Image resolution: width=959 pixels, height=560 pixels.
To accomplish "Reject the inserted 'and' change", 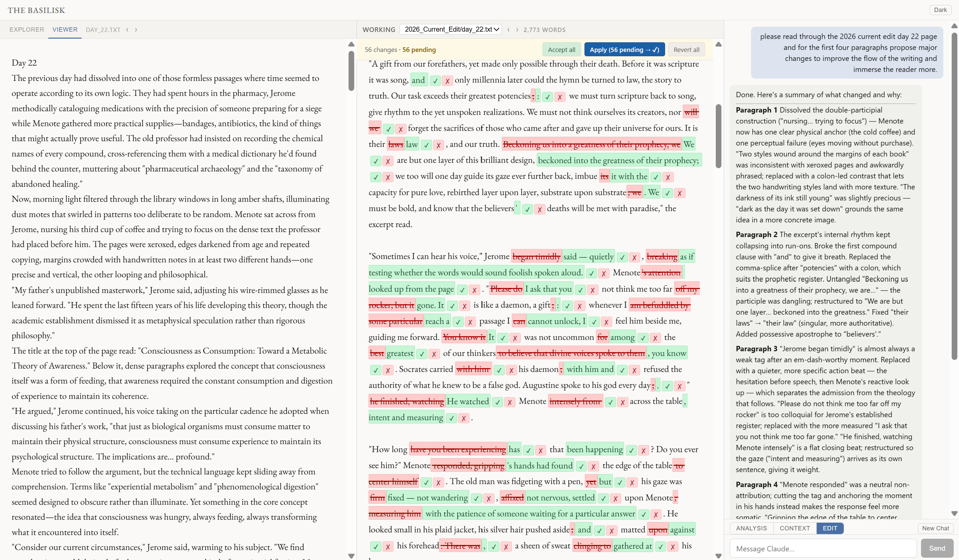I will coord(447,81).
